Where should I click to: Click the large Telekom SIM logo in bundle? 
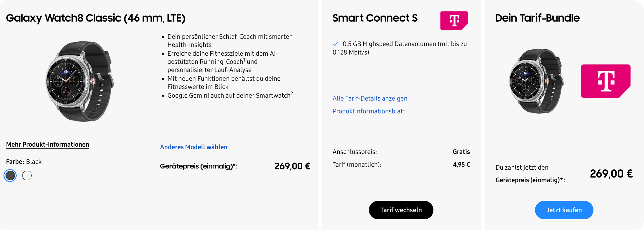605,81
